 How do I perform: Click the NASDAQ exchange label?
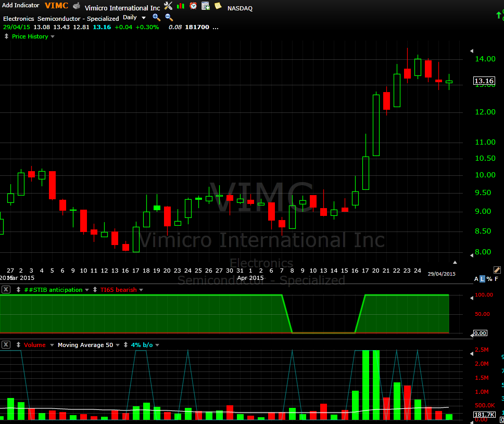click(240, 8)
